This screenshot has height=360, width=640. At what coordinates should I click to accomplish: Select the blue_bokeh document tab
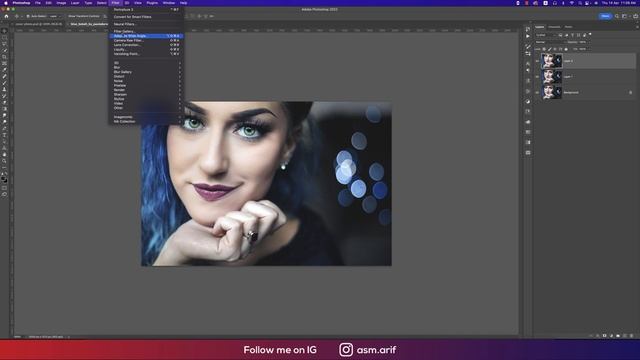pos(89,24)
